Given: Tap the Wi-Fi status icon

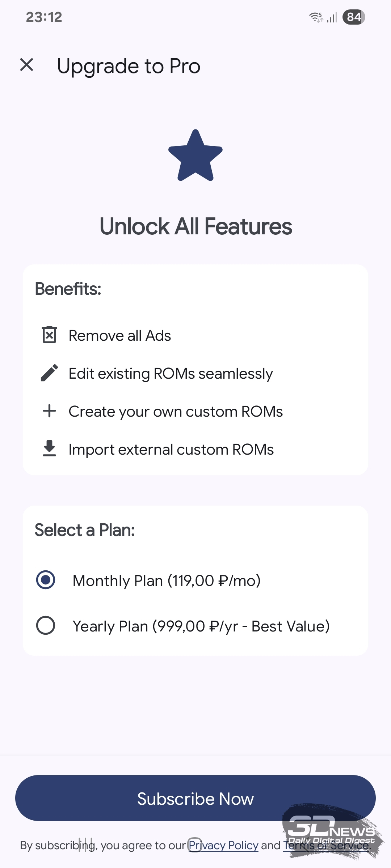Looking at the screenshot, I should point(316,17).
